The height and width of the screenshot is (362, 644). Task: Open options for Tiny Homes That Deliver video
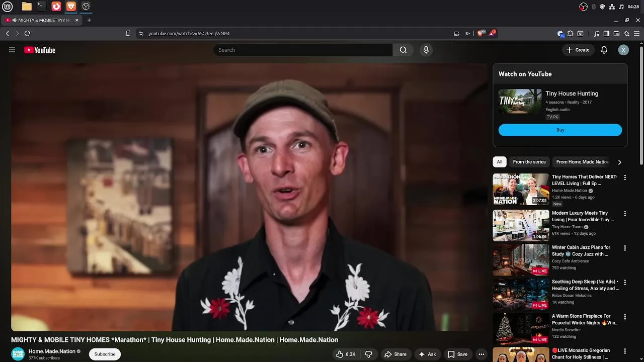625,177
